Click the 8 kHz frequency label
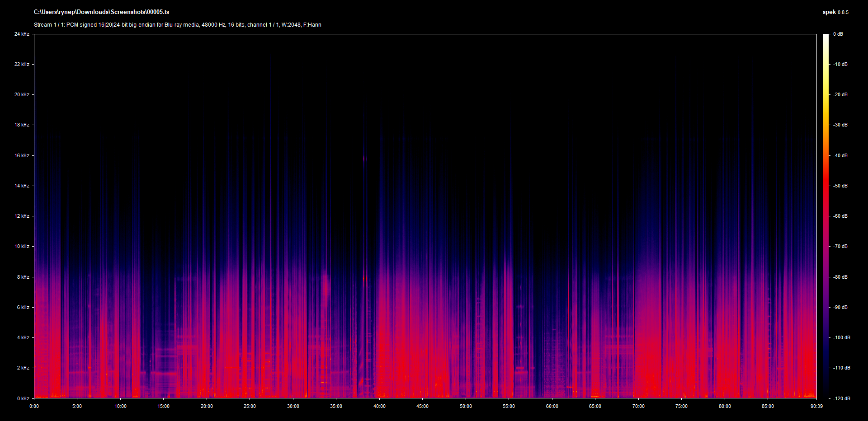This screenshot has width=868, height=421. (23, 277)
